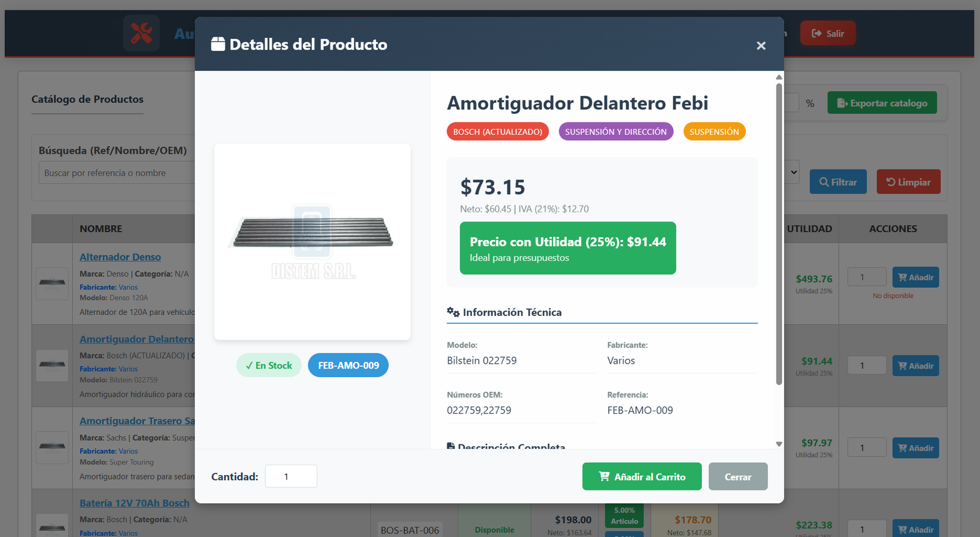Click the box icon beside Detalles del Producto
The width and height of the screenshot is (980, 537).
click(218, 44)
